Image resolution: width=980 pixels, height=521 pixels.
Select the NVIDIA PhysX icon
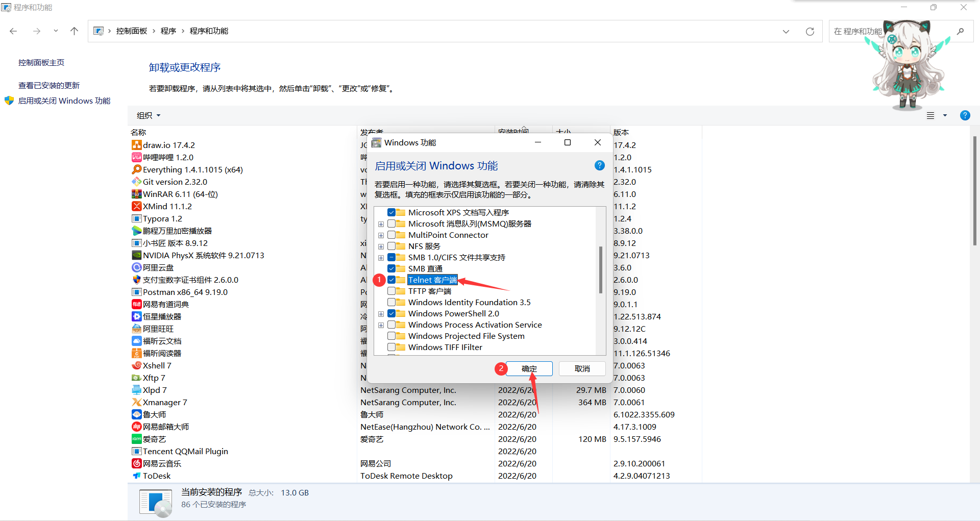[136, 255]
